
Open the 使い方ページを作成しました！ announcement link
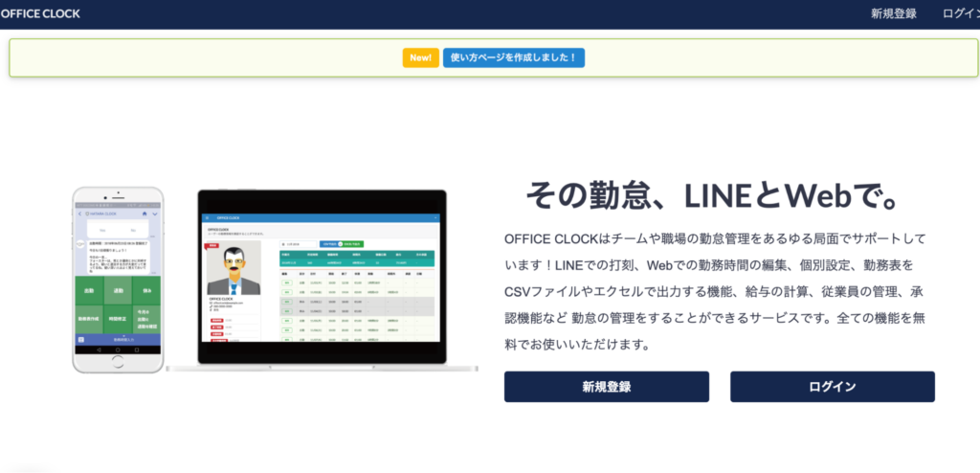pyautogui.click(x=513, y=57)
